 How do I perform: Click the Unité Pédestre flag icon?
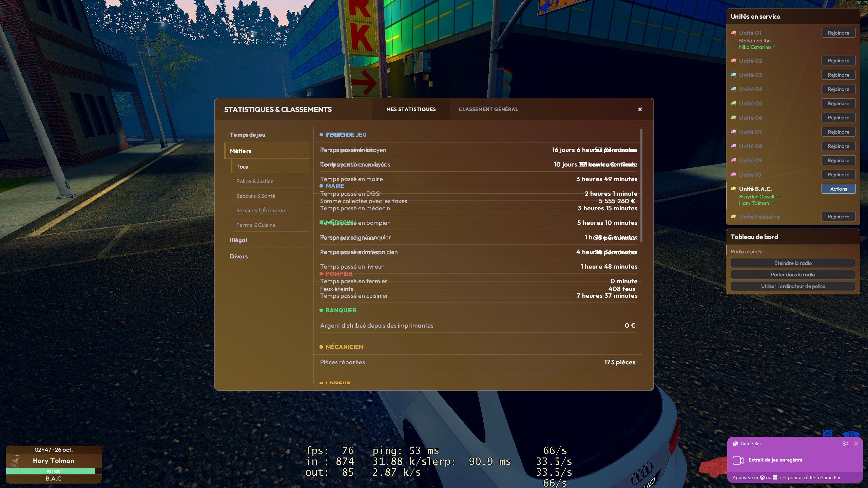pos(733,217)
